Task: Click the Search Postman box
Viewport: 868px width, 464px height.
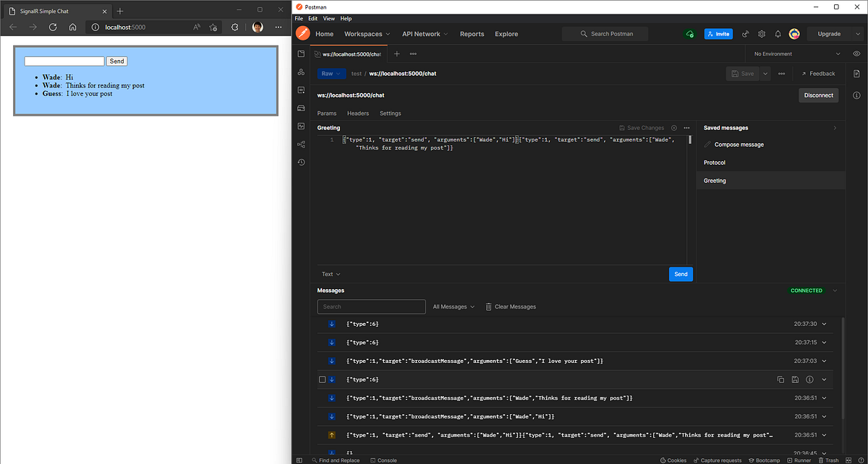Action: click(x=605, y=34)
